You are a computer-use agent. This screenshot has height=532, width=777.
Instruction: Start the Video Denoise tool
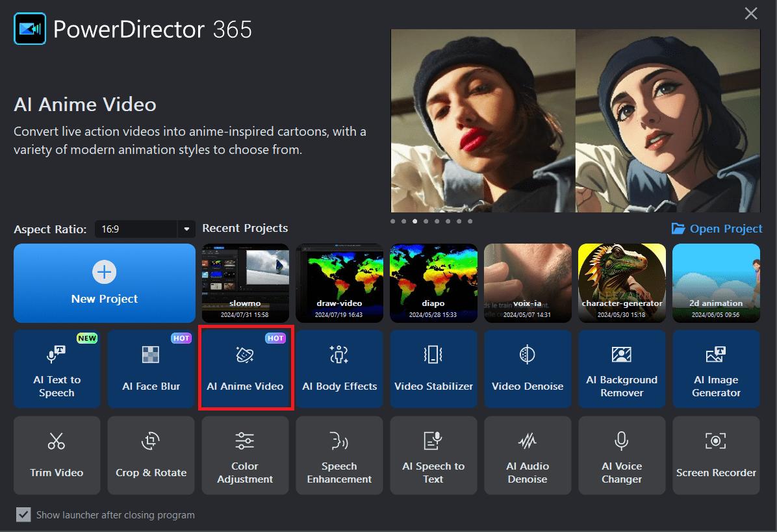pos(528,368)
